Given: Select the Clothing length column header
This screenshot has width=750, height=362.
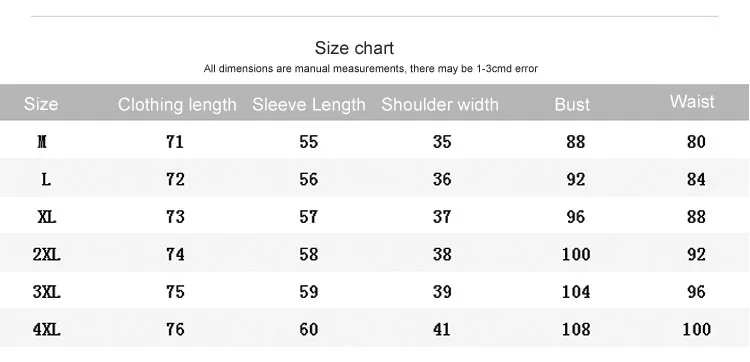Looking at the screenshot, I should (177, 105).
